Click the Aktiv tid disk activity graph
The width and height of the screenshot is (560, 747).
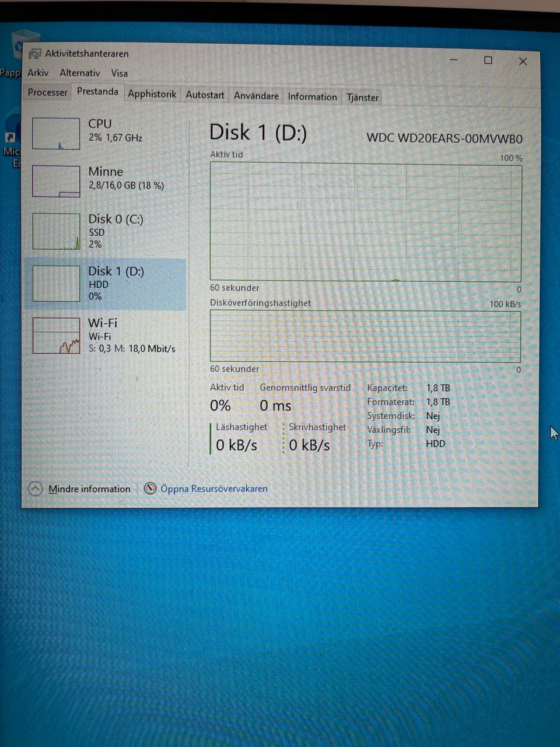point(366,222)
